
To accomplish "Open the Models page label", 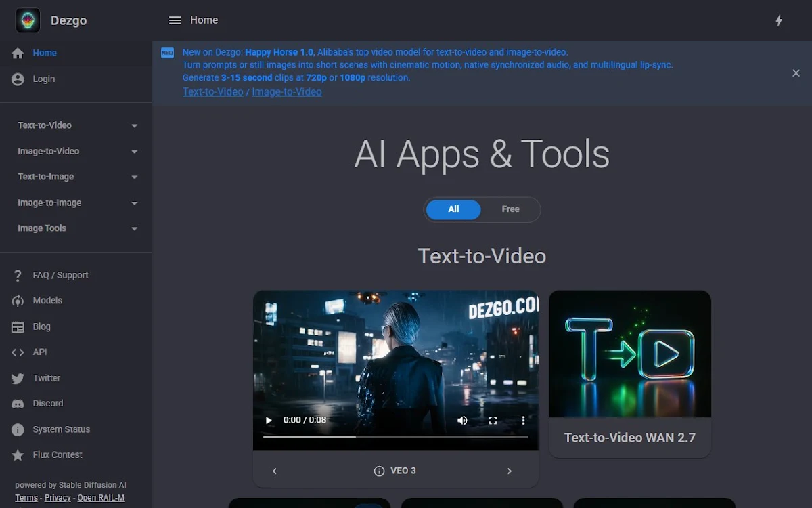I will (47, 301).
